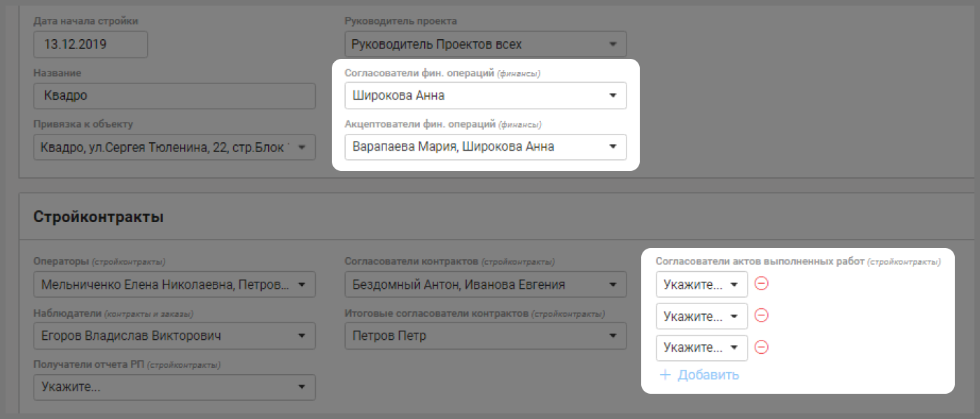The width and height of the screenshot is (980, 419).
Task: Open Согласователи фин. операций dropdown
Action: pos(486,95)
